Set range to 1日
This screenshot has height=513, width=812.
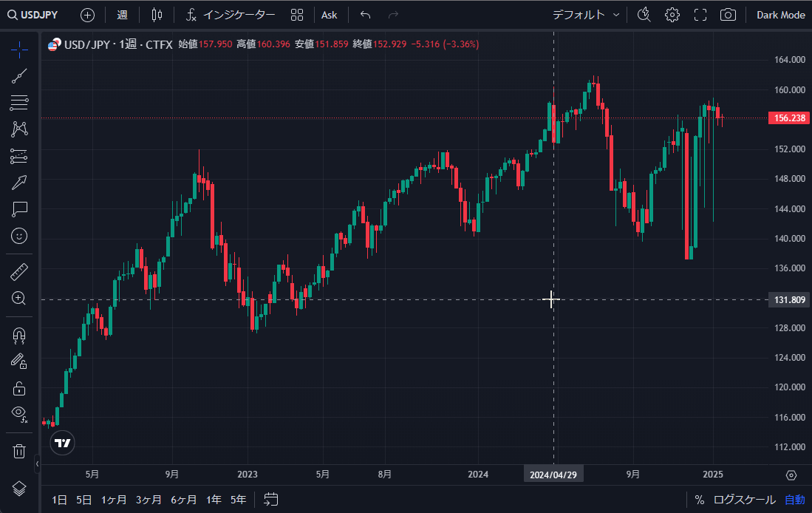(x=59, y=500)
